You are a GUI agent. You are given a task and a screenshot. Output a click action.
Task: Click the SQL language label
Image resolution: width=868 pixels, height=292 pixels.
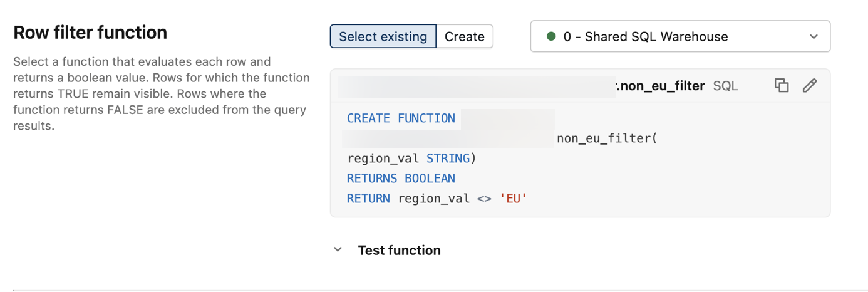[725, 86]
